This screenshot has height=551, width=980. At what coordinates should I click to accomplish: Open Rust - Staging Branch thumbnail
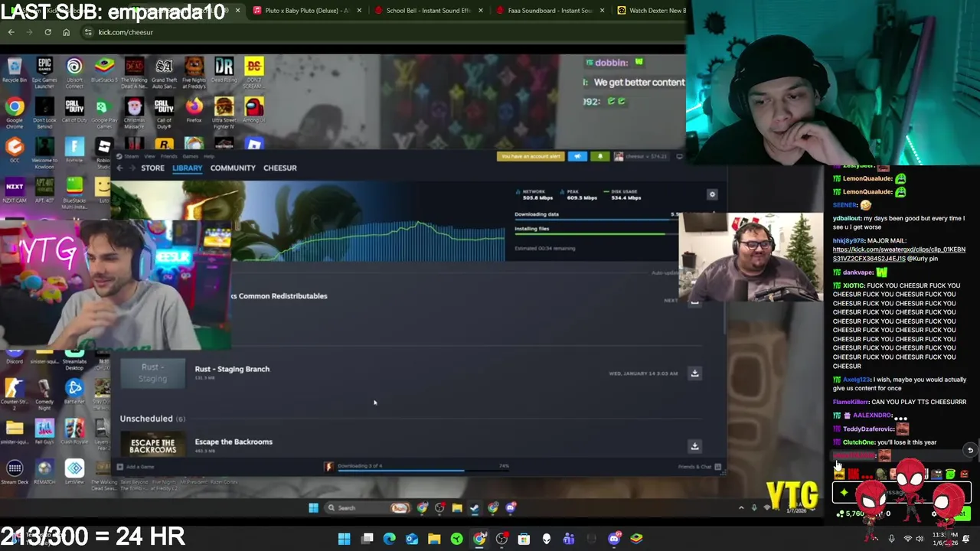click(152, 373)
